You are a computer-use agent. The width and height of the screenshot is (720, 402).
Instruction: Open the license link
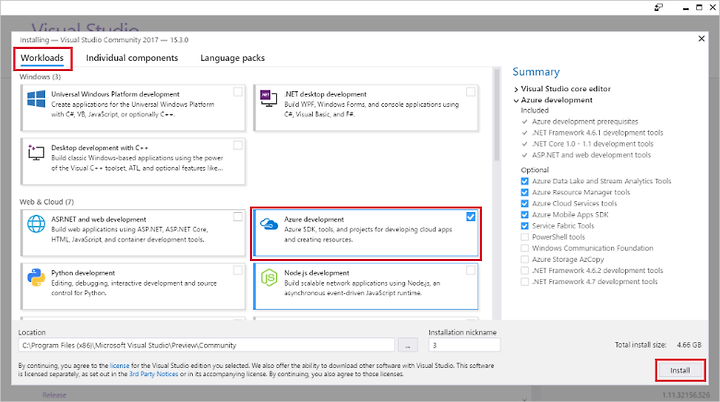pyautogui.click(x=119, y=366)
